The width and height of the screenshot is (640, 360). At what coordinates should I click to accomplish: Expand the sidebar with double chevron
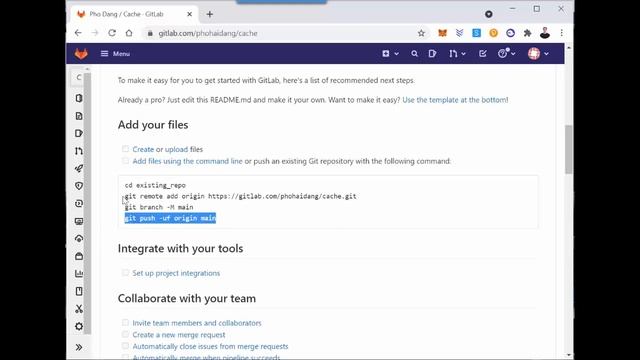[79, 347]
